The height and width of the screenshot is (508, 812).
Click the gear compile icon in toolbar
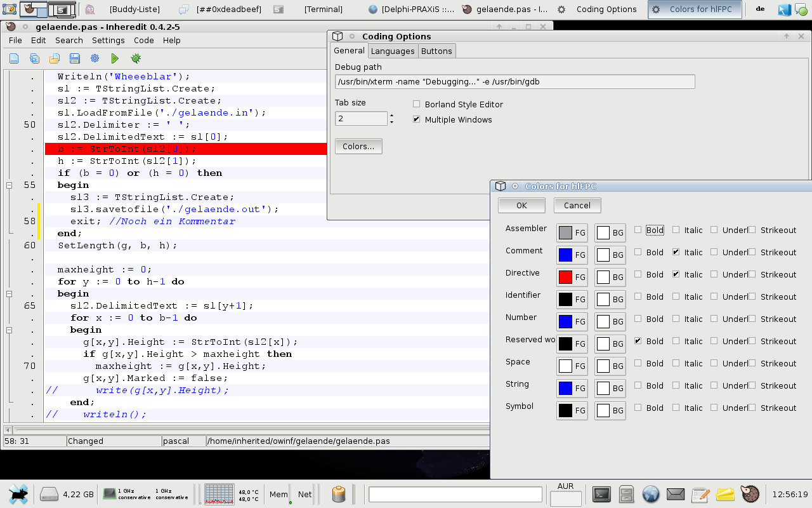[95, 58]
